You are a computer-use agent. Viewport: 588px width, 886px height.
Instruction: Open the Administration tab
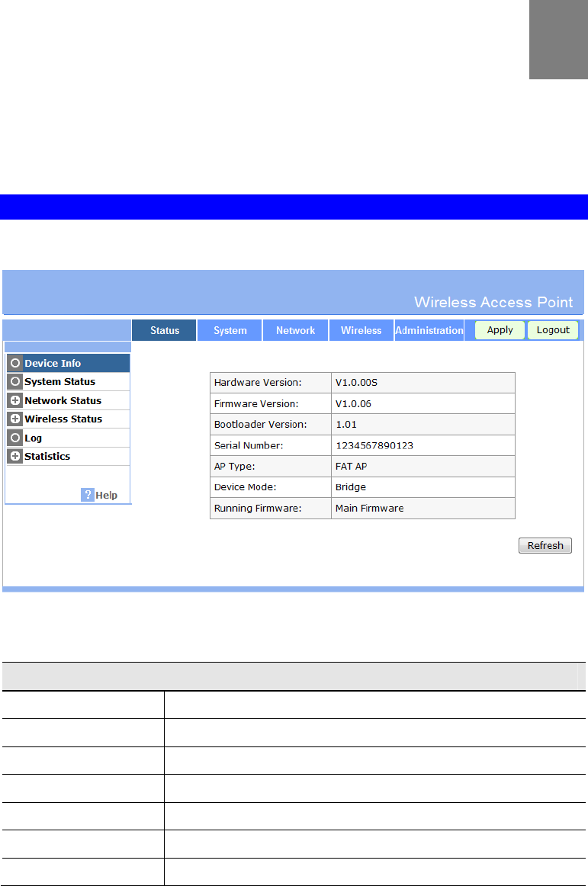(429, 331)
